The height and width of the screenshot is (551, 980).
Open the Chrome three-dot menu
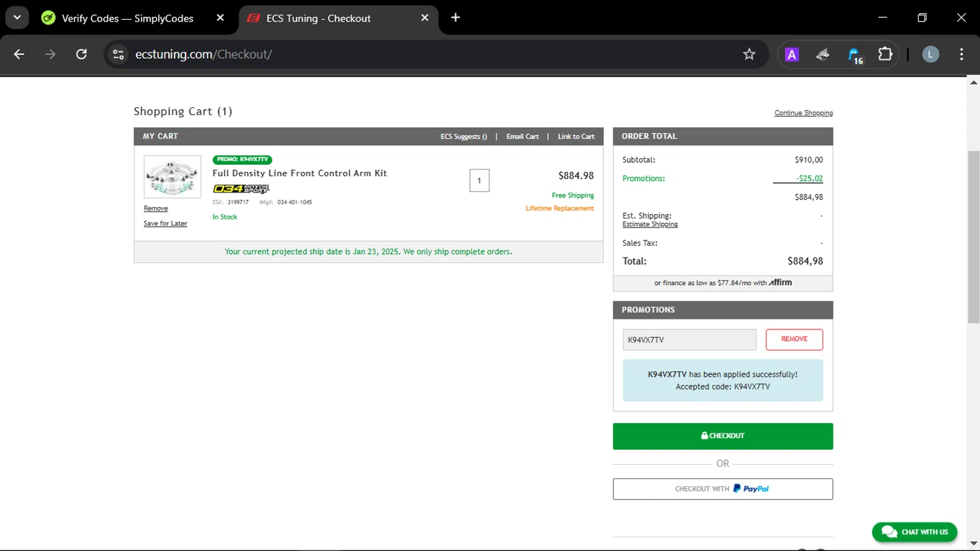click(x=961, y=54)
